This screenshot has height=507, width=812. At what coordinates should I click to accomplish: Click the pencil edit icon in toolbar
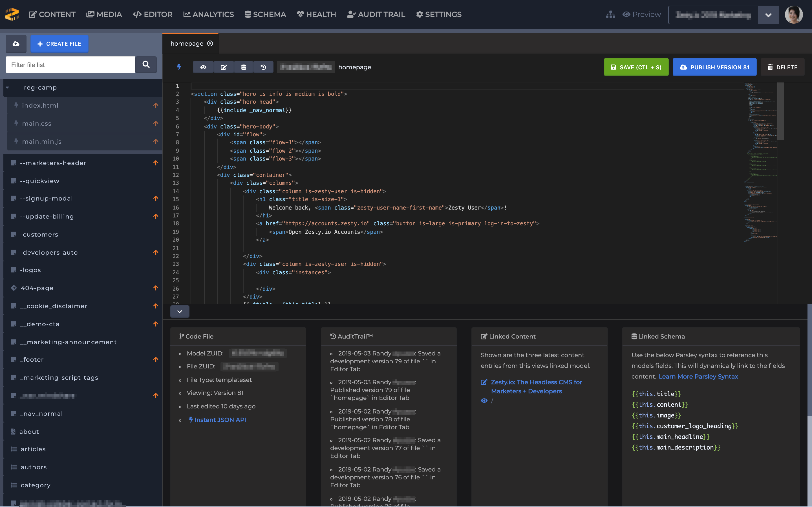pyautogui.click(x=223, y=66)
